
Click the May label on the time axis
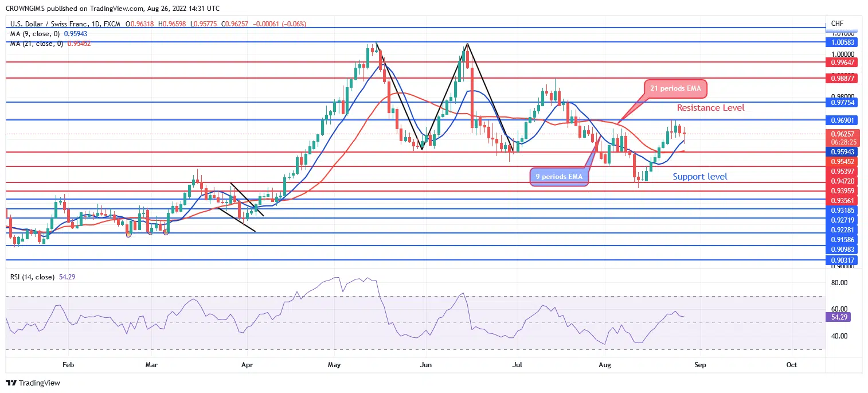pos(334,364)
